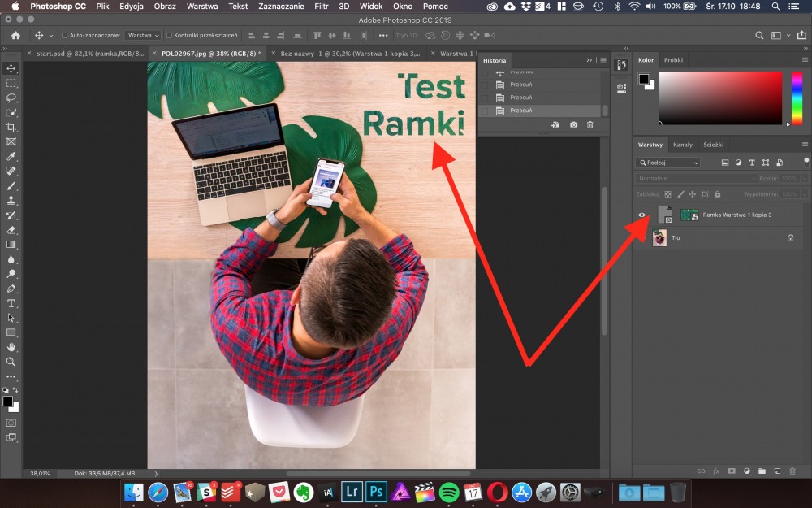This screenshot has width=812, height=508.
Task: Select the History Brush tool
Action: [x=11, y=215]
